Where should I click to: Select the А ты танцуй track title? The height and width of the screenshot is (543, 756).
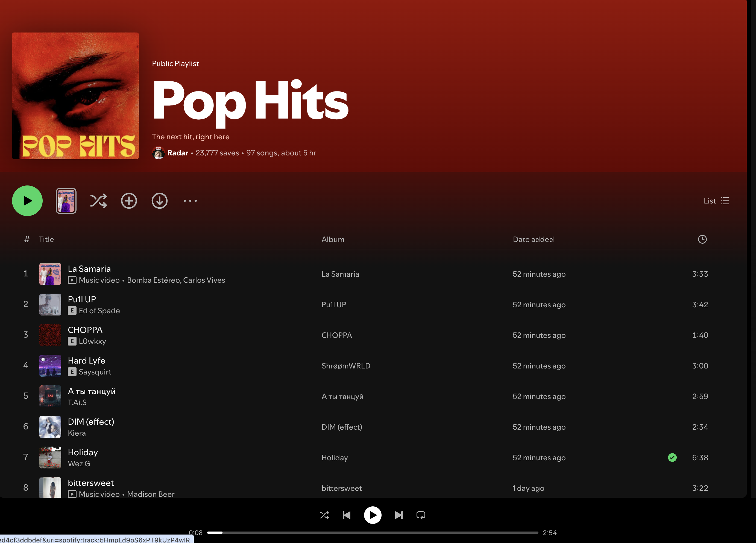tap(92, 391)
